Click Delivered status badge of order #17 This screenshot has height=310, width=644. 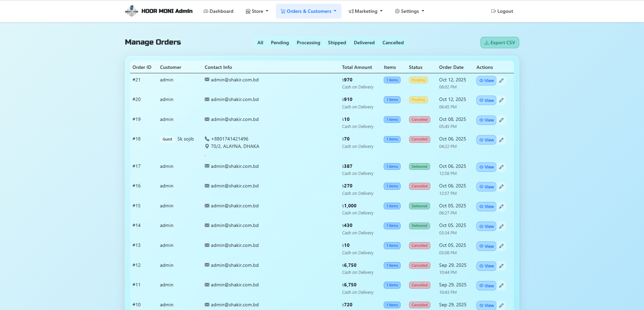coord(420,166)
